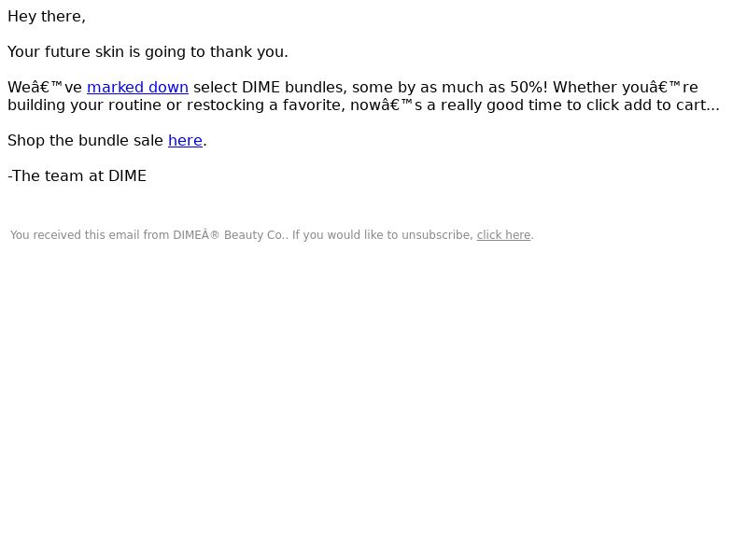This screenshot has width=747, height=560.
Task: Click the "-The team at DIME" signature
Action: [x=78, y=176]
